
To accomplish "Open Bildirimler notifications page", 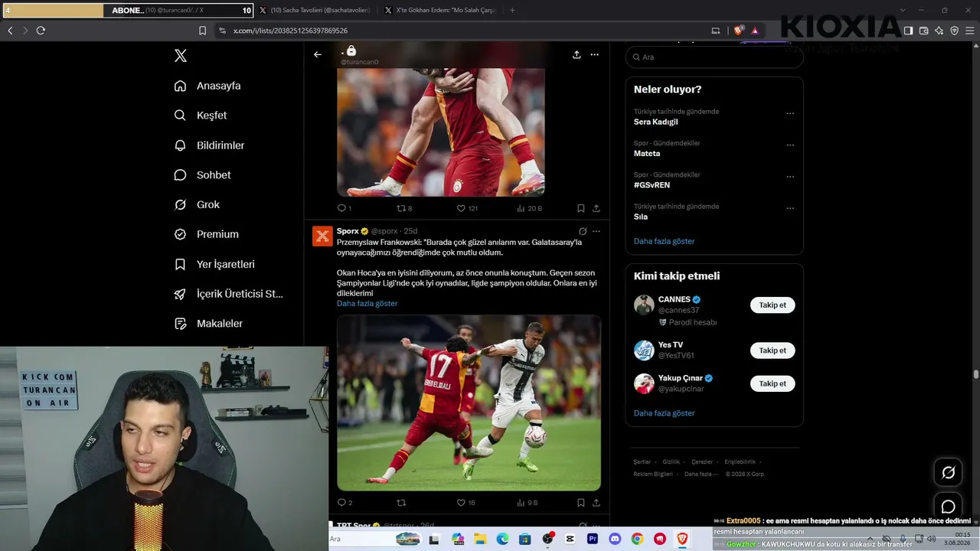I will tap(209, 145).
